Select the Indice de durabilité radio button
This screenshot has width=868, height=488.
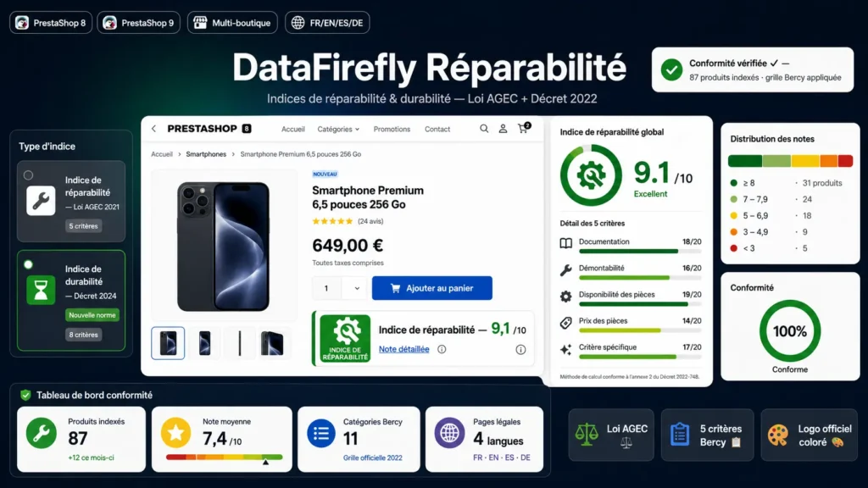[x=28, y=264]
